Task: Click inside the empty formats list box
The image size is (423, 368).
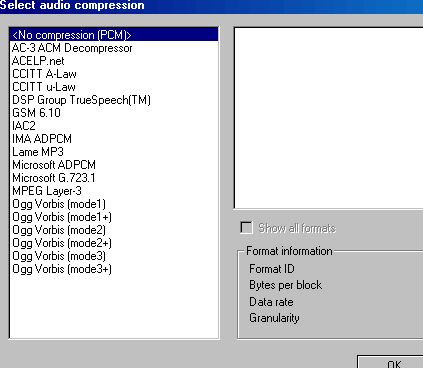Action: [x=329, y=118]
